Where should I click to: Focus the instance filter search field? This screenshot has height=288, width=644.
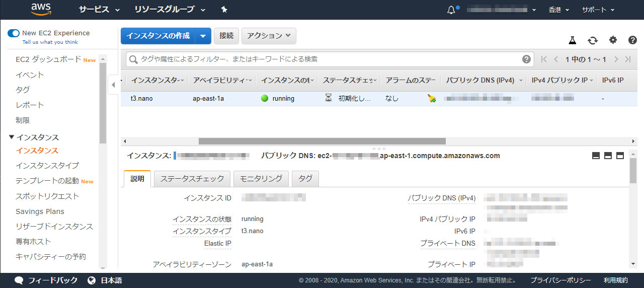(330, 59)
